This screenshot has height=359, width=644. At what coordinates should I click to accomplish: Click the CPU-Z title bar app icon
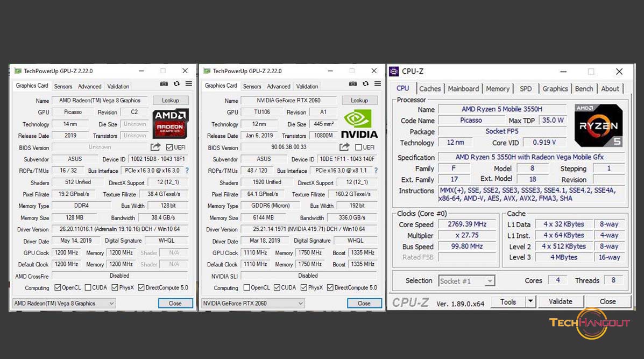coord(394,72)
